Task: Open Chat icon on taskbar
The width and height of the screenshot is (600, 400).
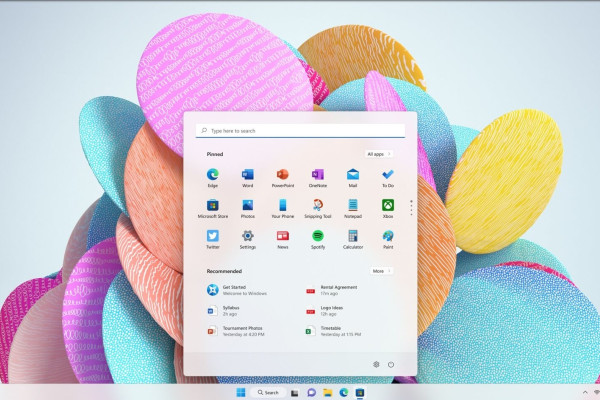Action: coord(311,392)
